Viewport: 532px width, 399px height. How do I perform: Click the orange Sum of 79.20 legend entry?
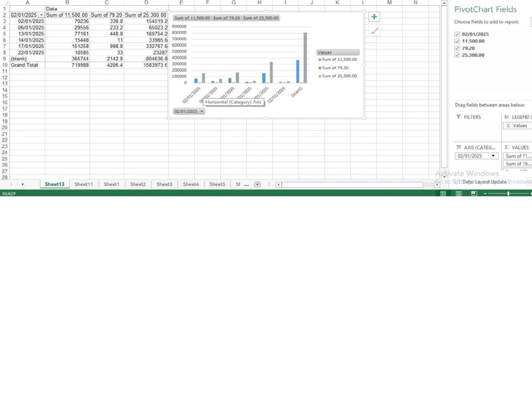pos(334,68)
